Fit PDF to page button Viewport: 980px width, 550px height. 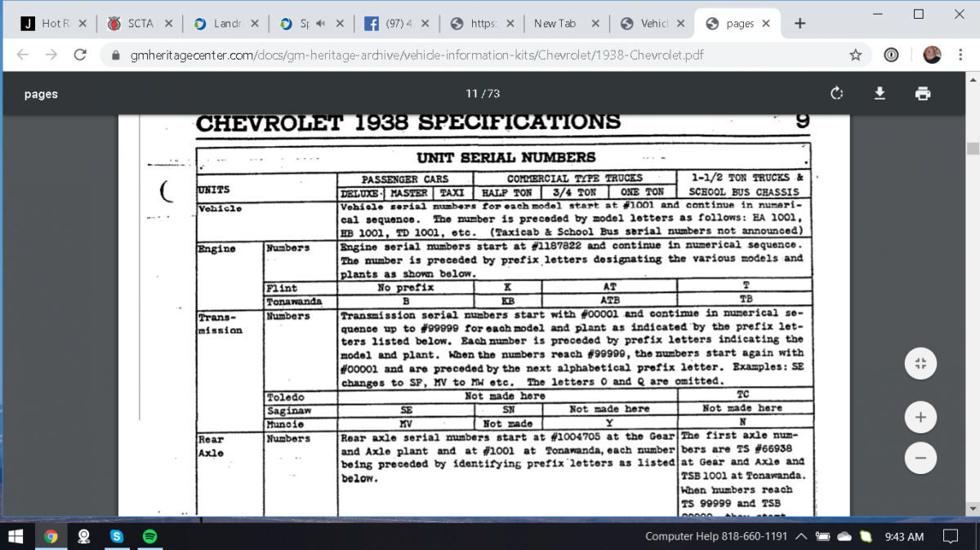[x=920, y=364]
